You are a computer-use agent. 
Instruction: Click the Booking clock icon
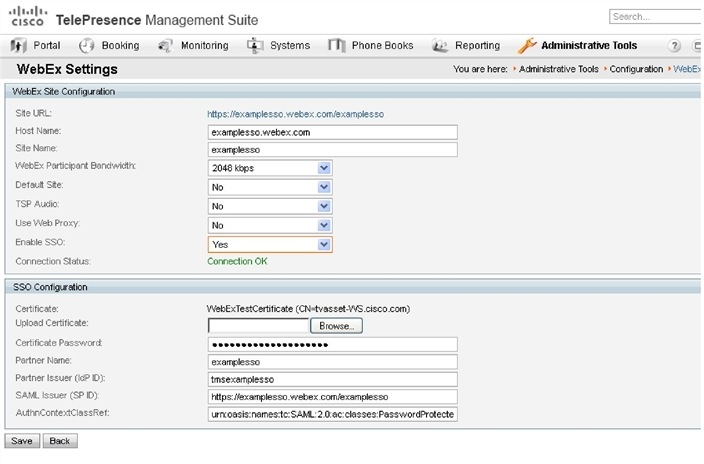coord(86,45)
